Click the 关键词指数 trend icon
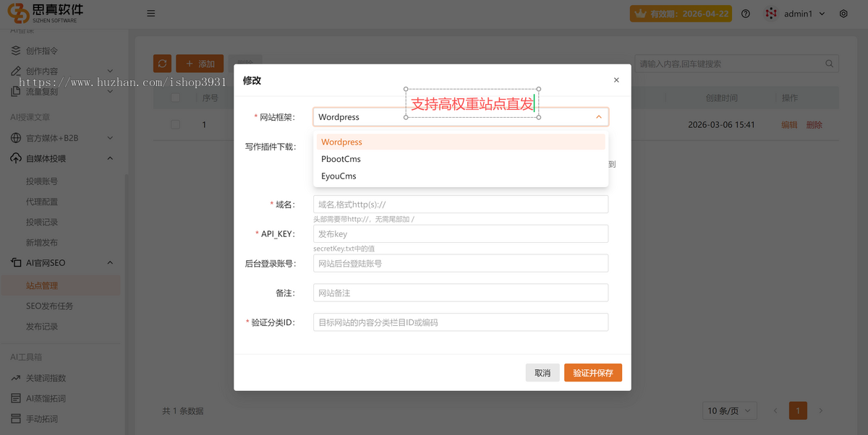 point(16,378)
